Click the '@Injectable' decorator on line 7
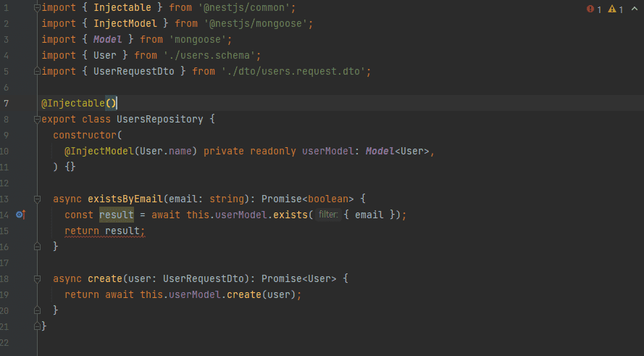Screen dimensions: 644x356 tap(73, 103)
